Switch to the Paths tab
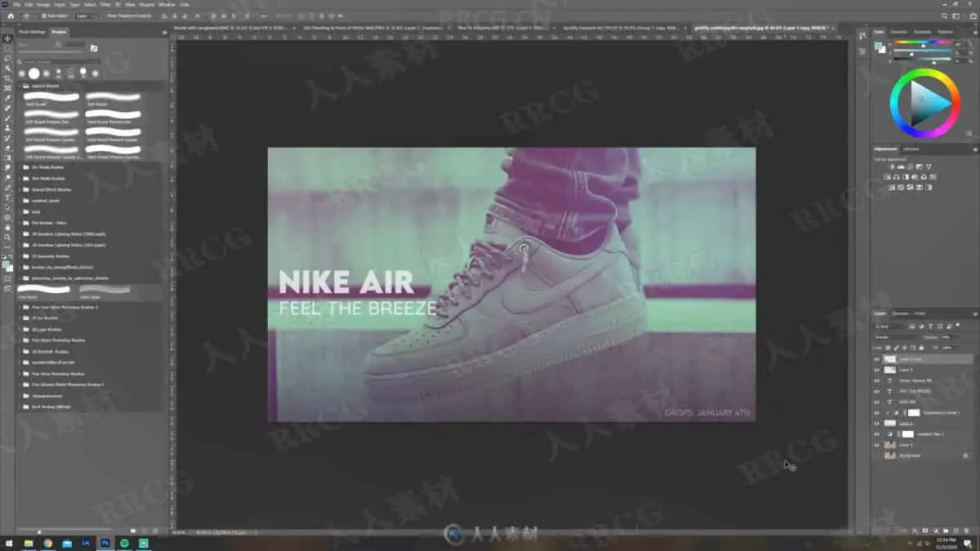This screenshot has width=980, height=551. [x=920, y=313]
